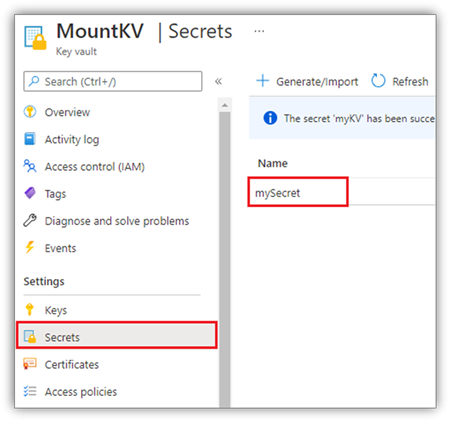The width and height of the screenshot is (450, 423).
Task: Click the Name column header
Action: [x=272, y=163]
